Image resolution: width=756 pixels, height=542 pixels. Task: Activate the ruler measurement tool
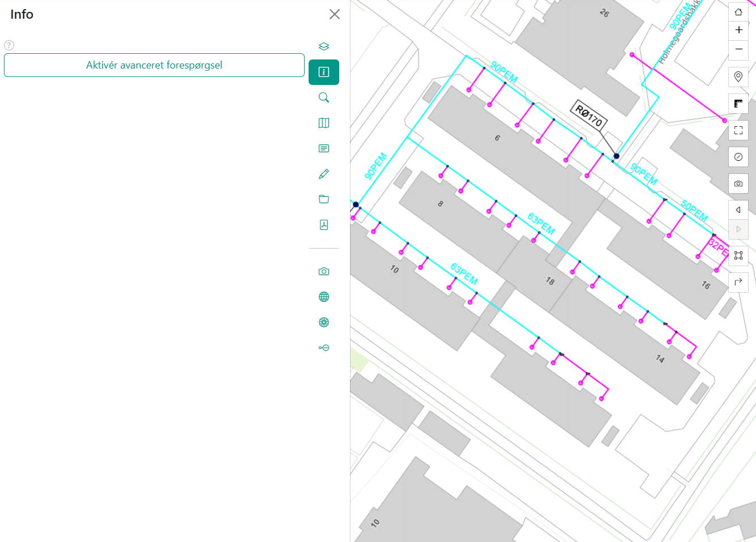tap(738, 104)
